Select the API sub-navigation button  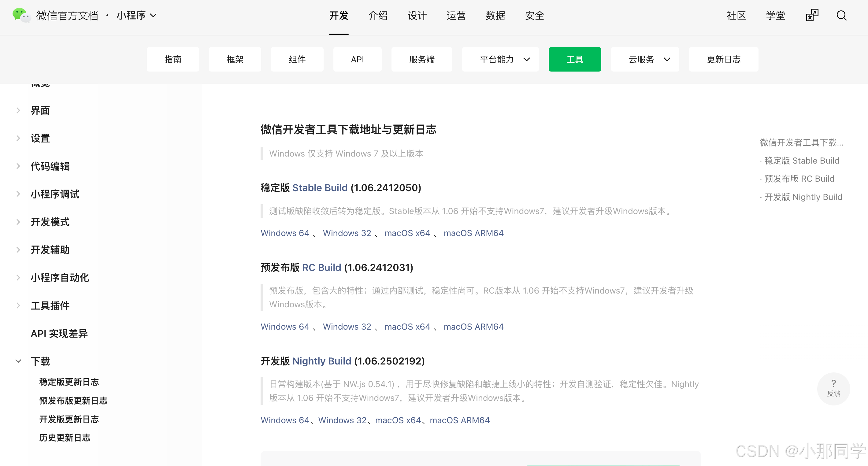click(357, 59)
